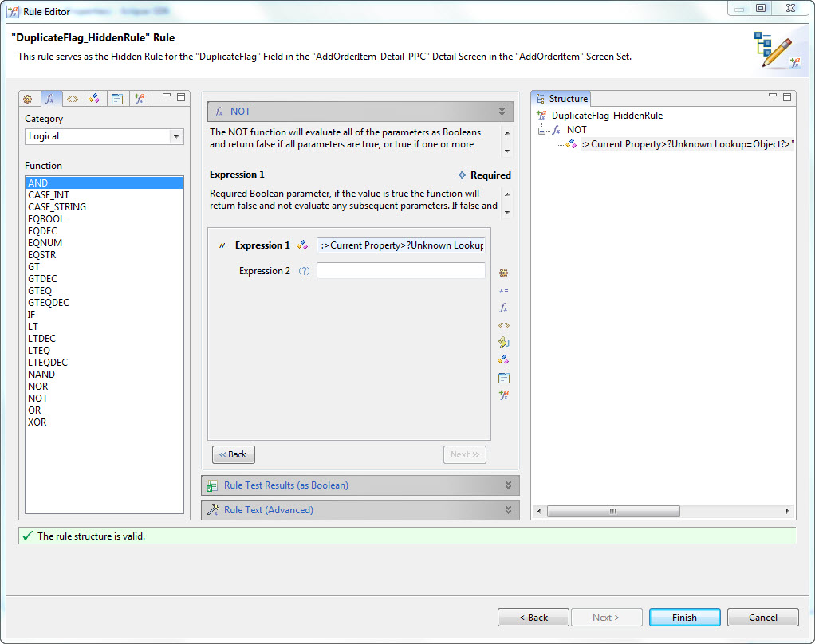Click the add-function icon at bottom of vertical toolbar
Viewport: 815px width, 644px height.
coord(503,395)
